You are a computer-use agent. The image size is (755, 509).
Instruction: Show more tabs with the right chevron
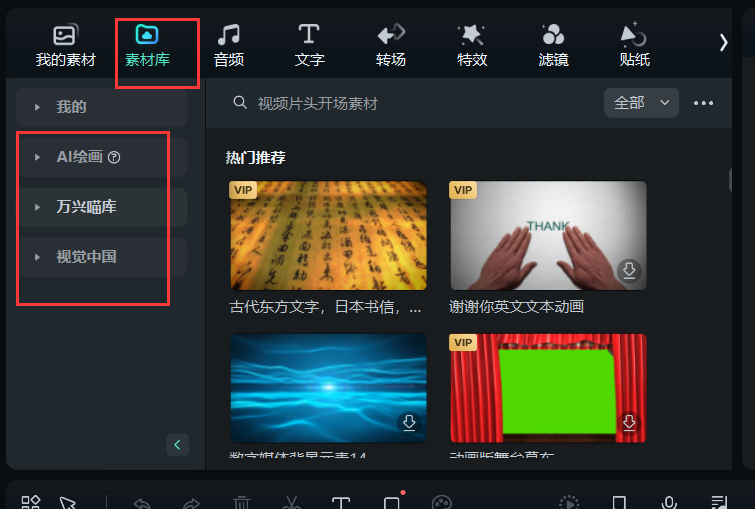tap(723, 42)
